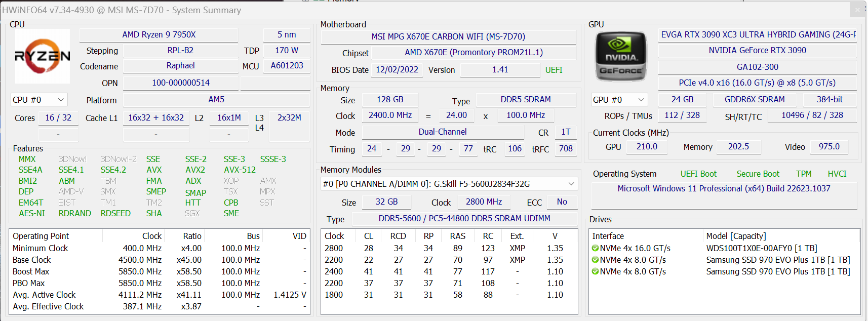The image size is (868, 321).
Task: Click the GPU clock 210.0 value
Action: coord(647,147)
